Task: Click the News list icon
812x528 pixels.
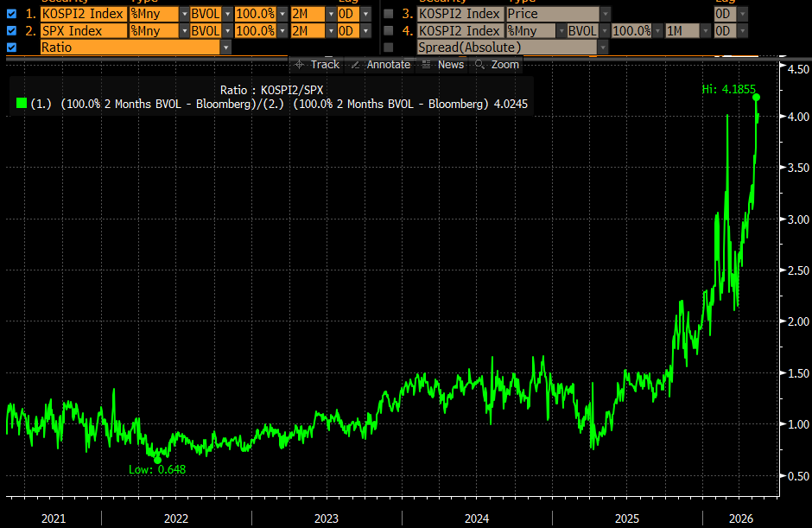Action: point(426,65)
